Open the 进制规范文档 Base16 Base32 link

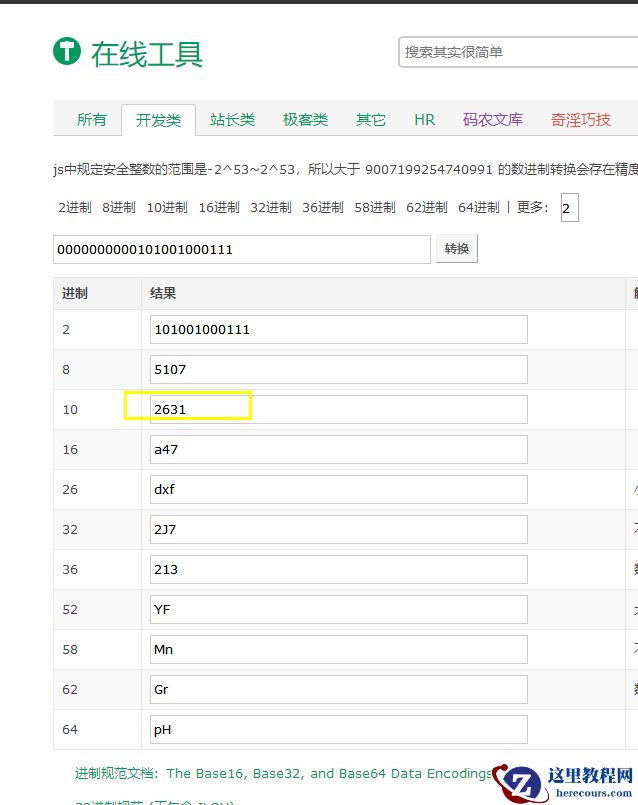(283, 773)
